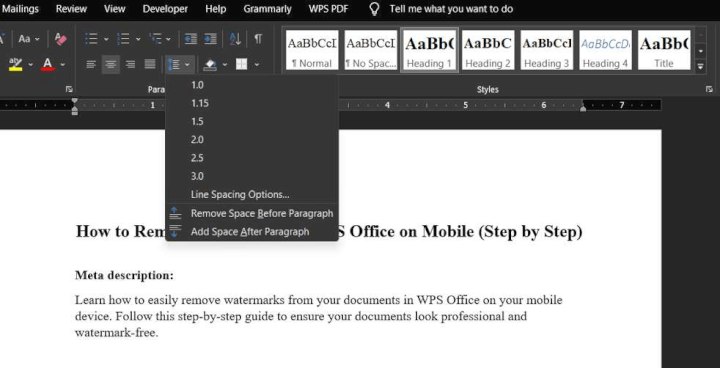Expand the Numbering library dropdown arrow
The width and height of the screenshot is (720, 368).
(138, 40)
